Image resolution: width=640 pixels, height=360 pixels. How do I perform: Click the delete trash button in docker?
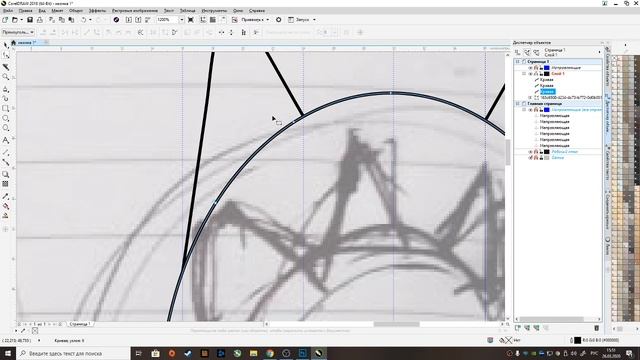pyautogui.click(x=597, y=328)
